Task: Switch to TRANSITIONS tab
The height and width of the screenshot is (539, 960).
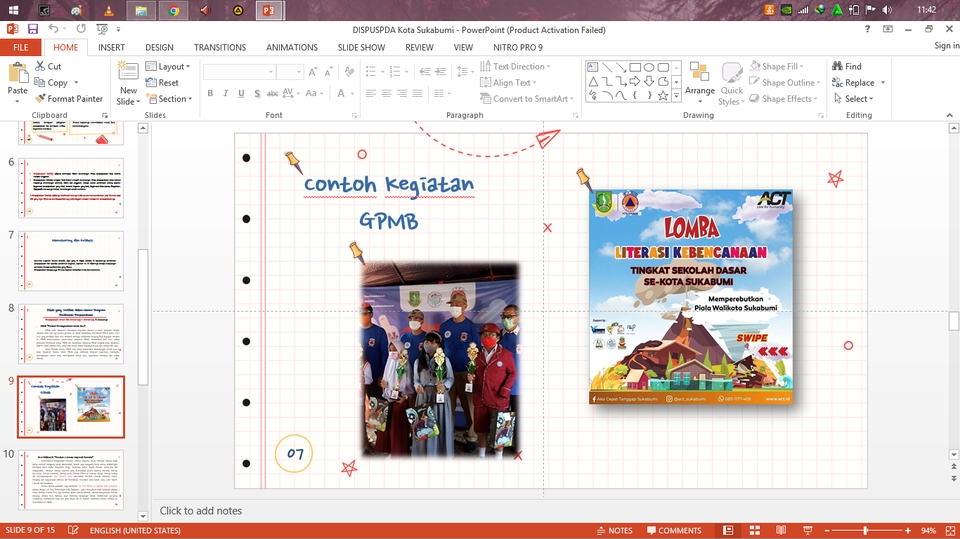Action: point(220,47)
